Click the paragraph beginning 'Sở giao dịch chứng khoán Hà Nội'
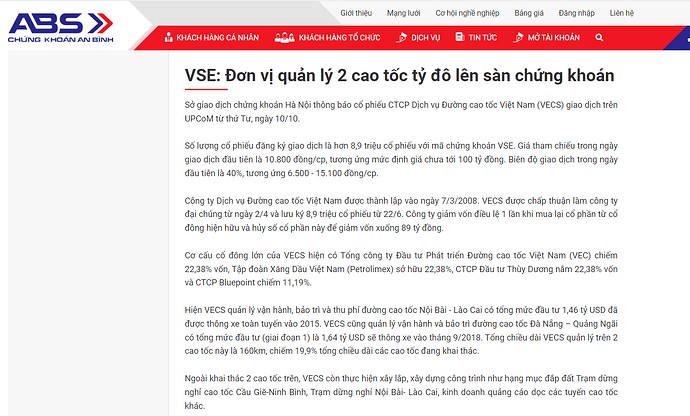 coord(401,112)
